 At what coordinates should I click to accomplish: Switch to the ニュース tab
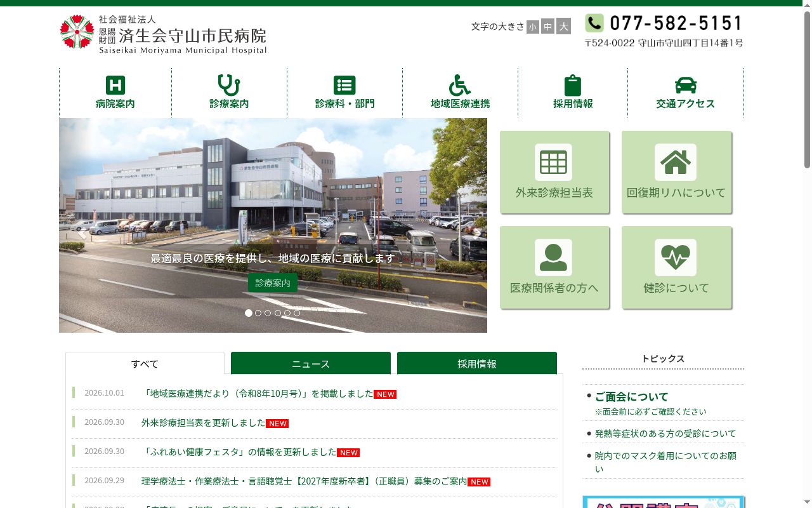pos(311,363)
